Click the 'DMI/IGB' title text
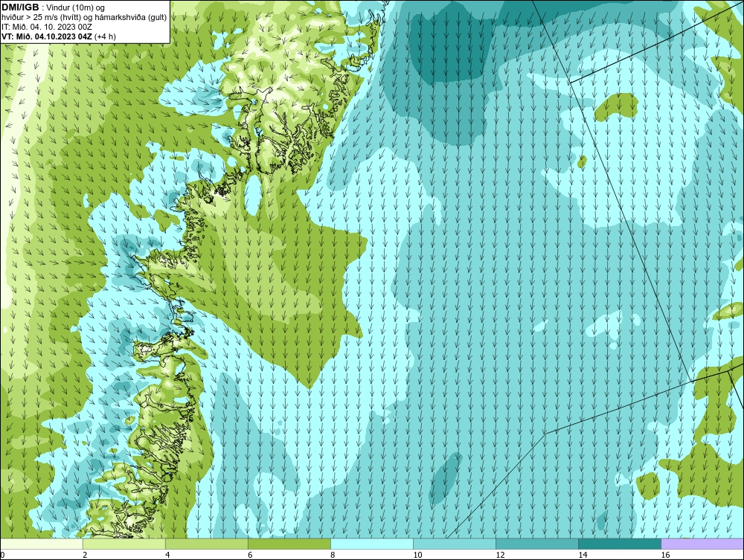The height and width of the screenshot is (560, 744). [20, 7]
